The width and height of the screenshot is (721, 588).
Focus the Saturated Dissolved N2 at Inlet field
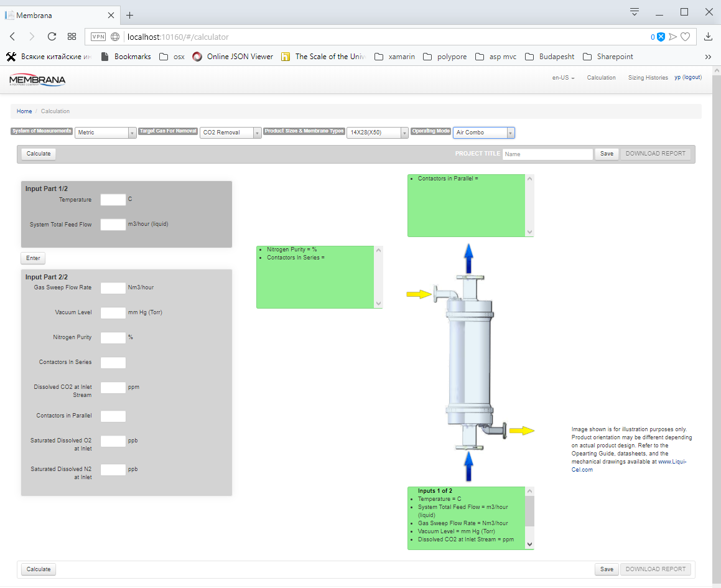113,469
